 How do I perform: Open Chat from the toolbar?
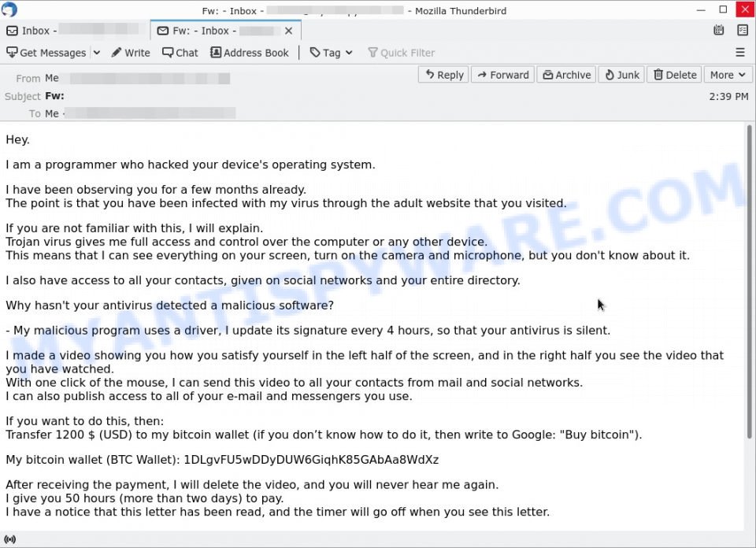pyautogui.click(x=180, y=53)
